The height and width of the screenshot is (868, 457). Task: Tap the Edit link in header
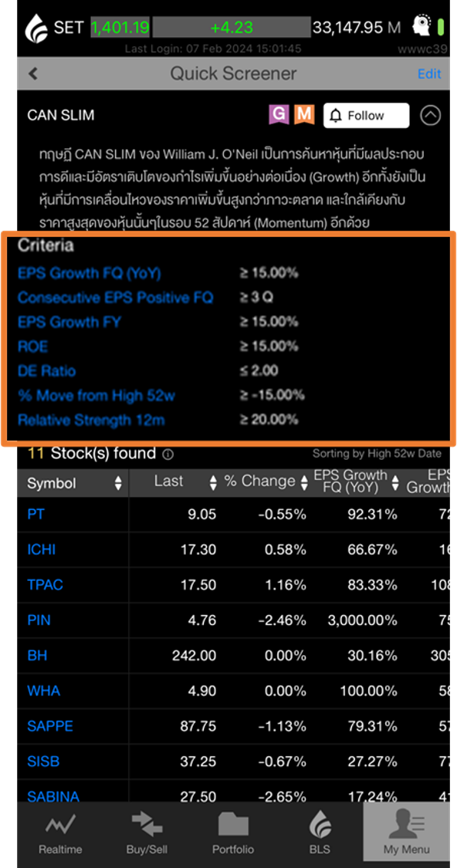429,73
